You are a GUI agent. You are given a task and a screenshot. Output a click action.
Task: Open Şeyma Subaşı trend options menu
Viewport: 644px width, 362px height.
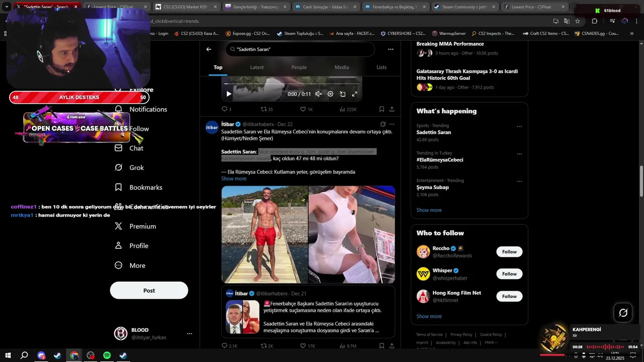click(519, 182)
